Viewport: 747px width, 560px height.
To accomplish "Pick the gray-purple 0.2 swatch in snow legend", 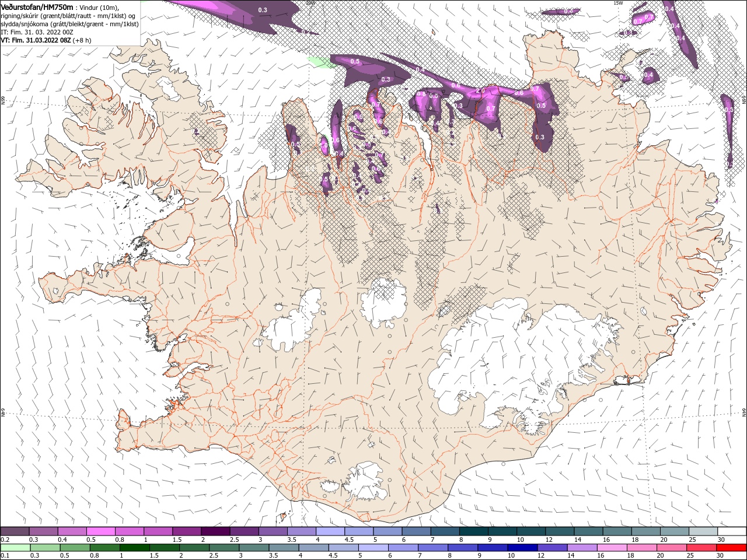I will point(15,531).
